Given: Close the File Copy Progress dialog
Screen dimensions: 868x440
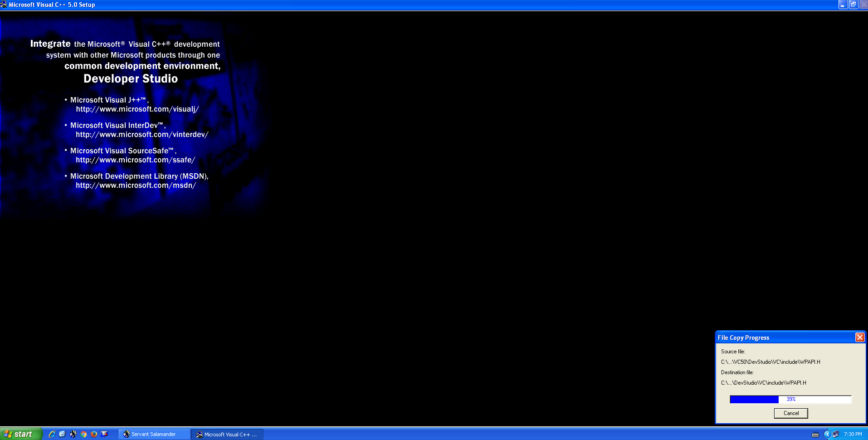Looking at the screenshot, I should coord(860,337).
